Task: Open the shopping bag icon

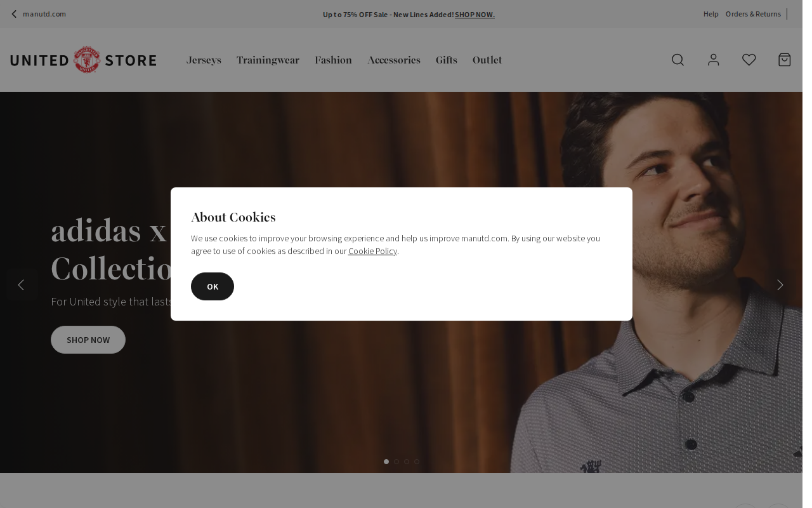Action: (x=785, y=60)
